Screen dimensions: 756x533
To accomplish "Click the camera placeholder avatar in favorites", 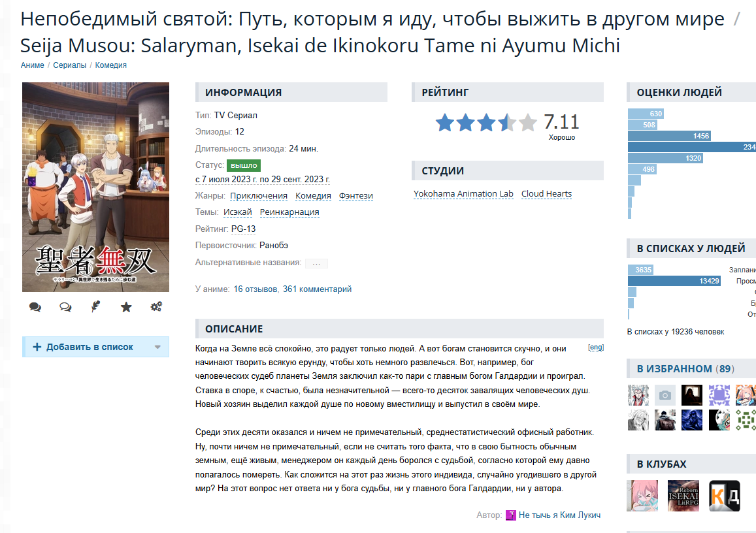I will 665,395.
